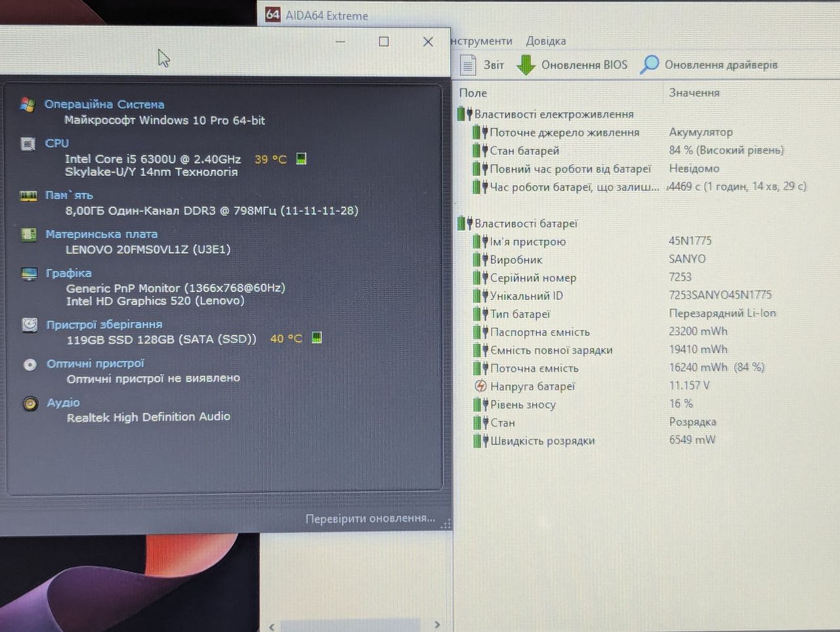This screenshot has width=840, height=632.
Task: Click the Звіт toolbar label
Action: [493, 65]
